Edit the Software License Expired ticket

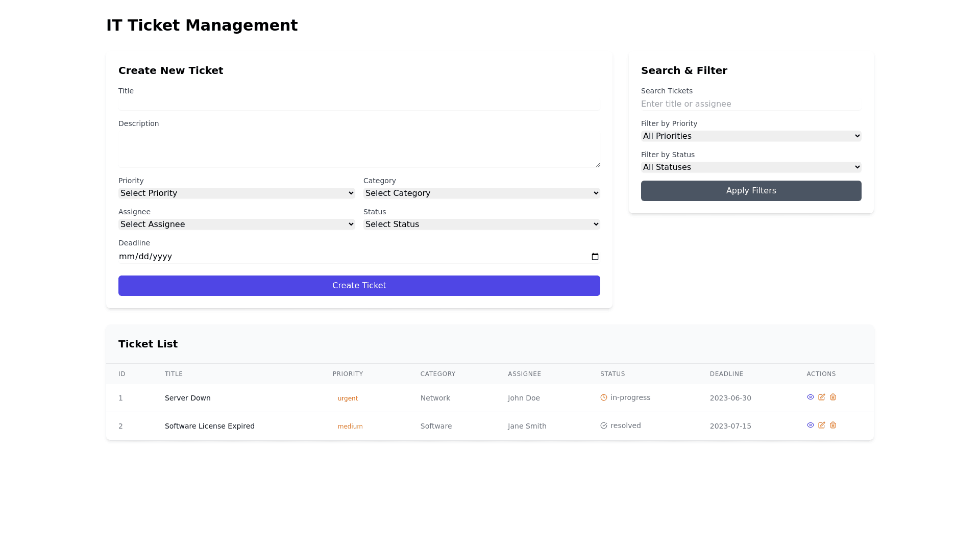click(x=821, y=425)
